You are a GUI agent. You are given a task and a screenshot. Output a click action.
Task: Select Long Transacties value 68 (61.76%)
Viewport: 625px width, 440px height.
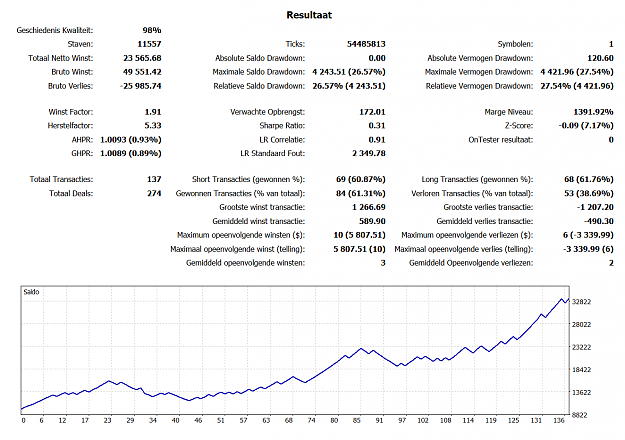pyautogui.click(x=589, y=179)
